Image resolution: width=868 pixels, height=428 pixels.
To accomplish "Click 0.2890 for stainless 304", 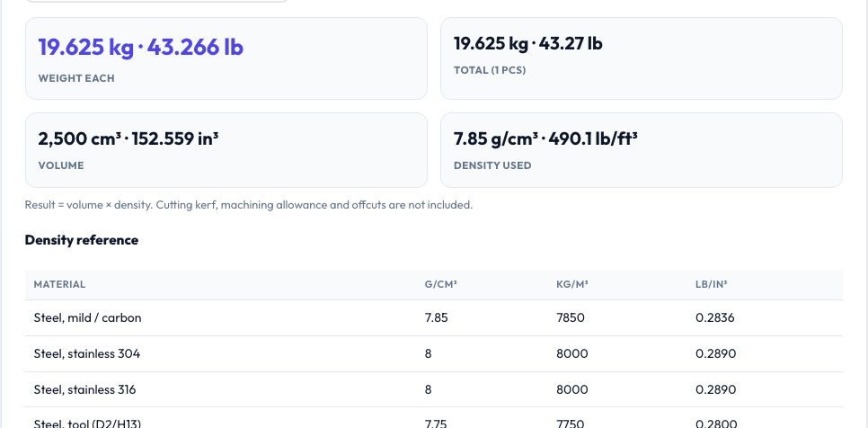I will (716, 353).
